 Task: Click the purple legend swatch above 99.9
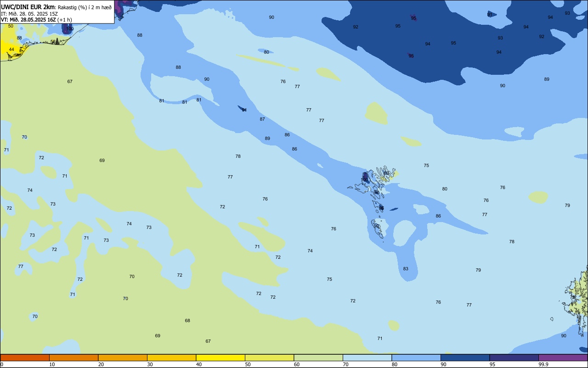[x=563, y=357]
